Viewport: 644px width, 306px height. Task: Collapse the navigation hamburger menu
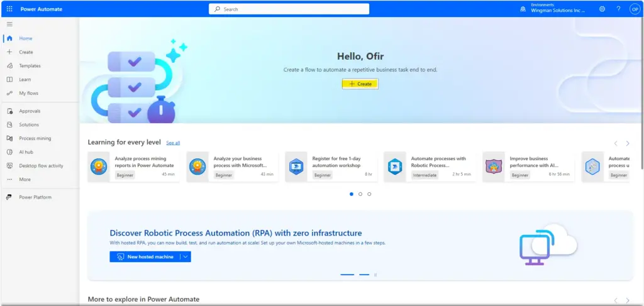(9, 25)
